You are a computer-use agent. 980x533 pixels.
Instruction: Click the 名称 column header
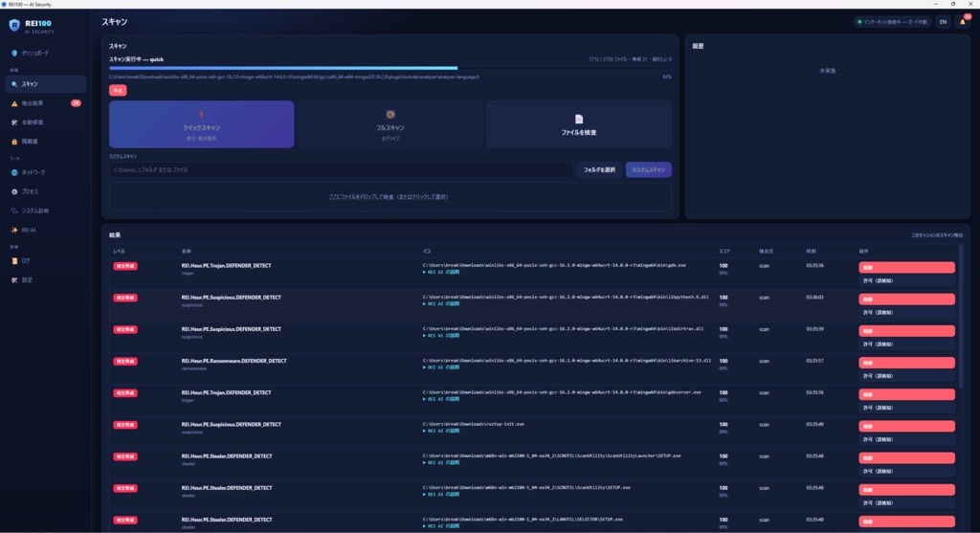click(187, 252)
